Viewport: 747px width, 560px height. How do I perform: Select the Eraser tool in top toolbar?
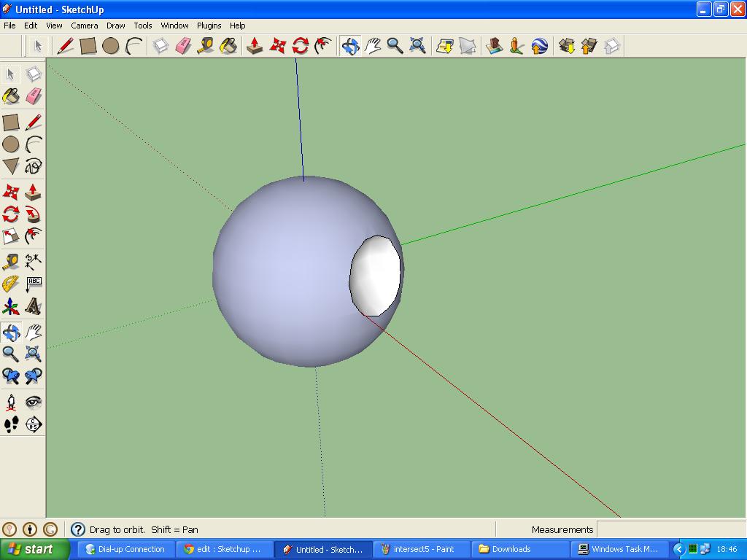coord(183,46)
